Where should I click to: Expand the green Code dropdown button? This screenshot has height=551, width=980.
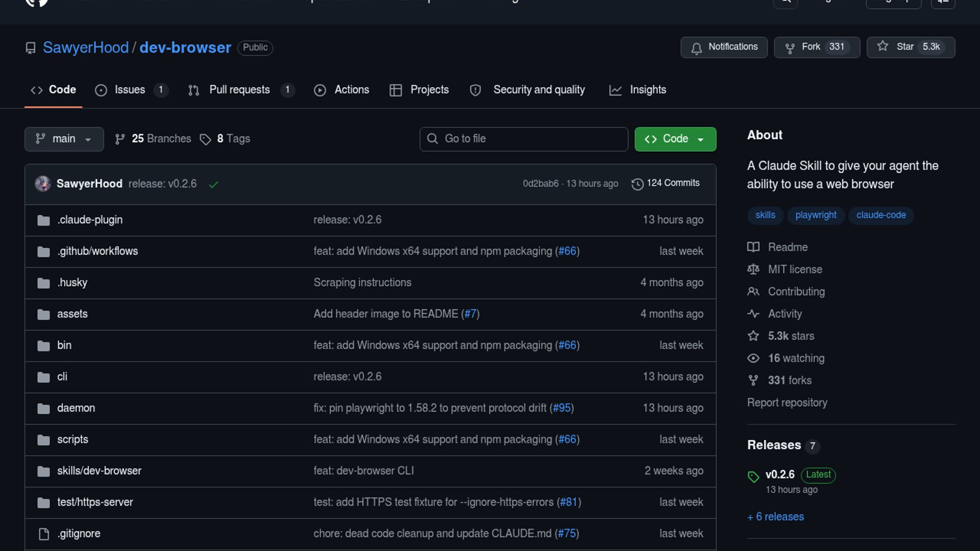[x=675, y=139]
